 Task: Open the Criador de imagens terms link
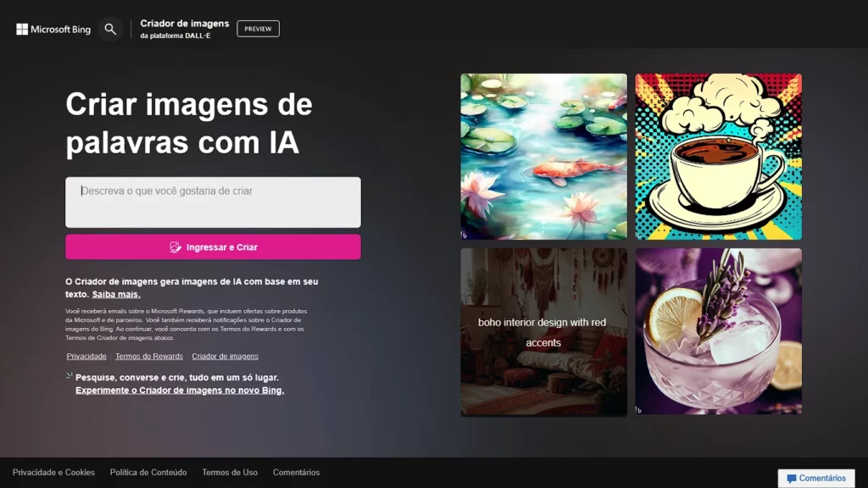pyautogui.click(x=225, y=357)
